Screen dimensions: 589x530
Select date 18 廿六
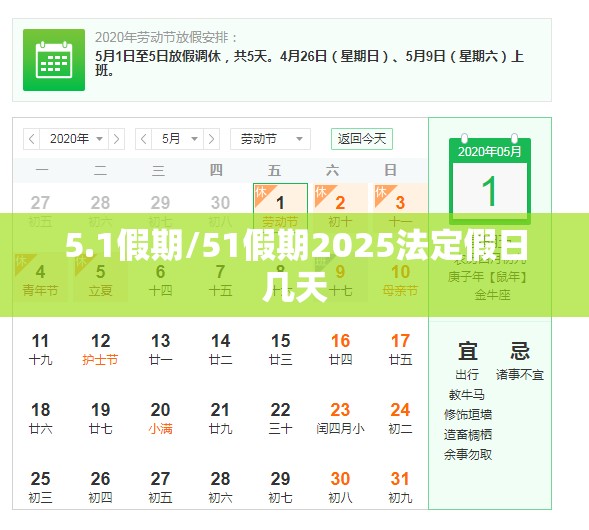tap(40, 418)
